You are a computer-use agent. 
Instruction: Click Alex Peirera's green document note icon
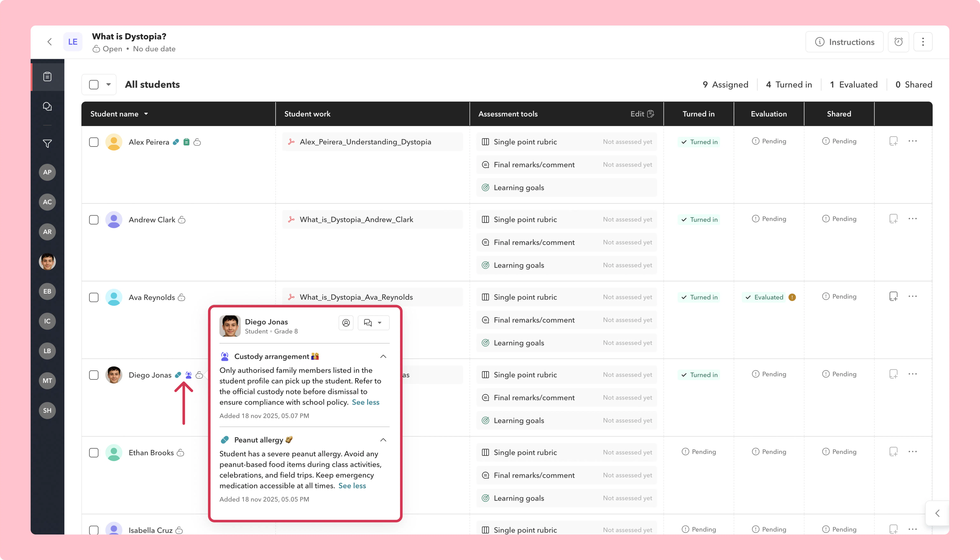point(186,142)
